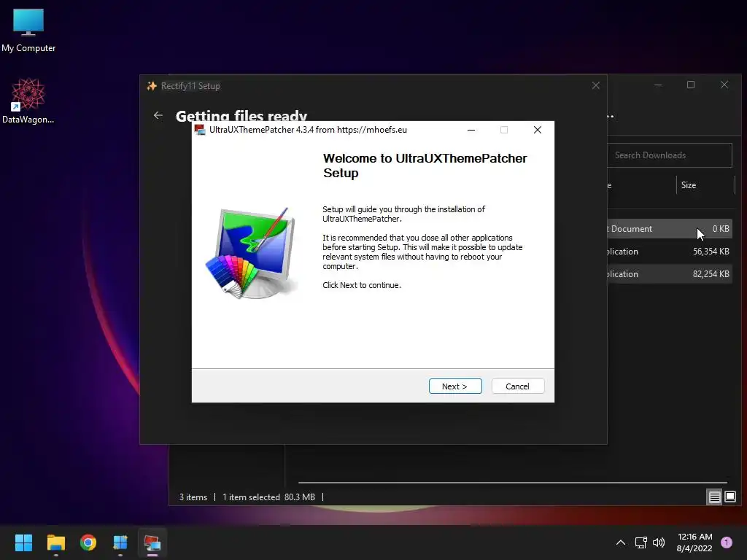
Task: Launch Google Chrome from the taskbar
Action: click(x=88, y=542)
